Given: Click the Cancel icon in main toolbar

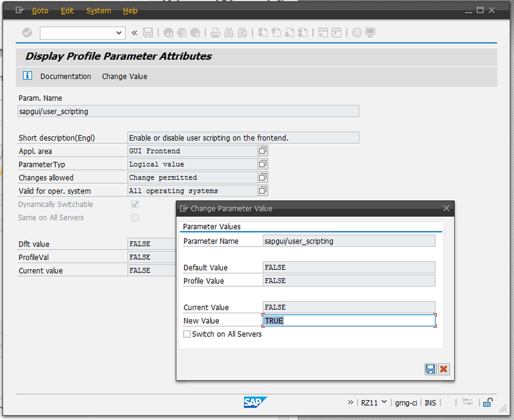Looking at the screenshot, I should (x=195, y=33).
